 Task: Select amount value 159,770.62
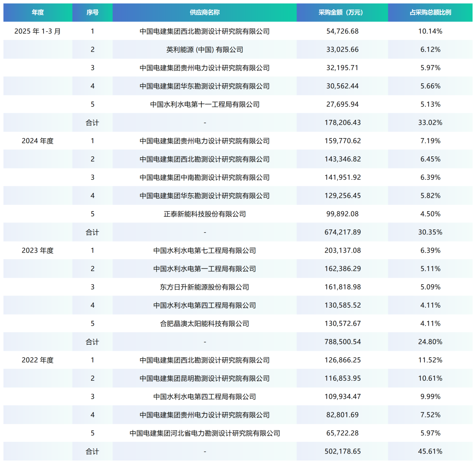(342, 141)
